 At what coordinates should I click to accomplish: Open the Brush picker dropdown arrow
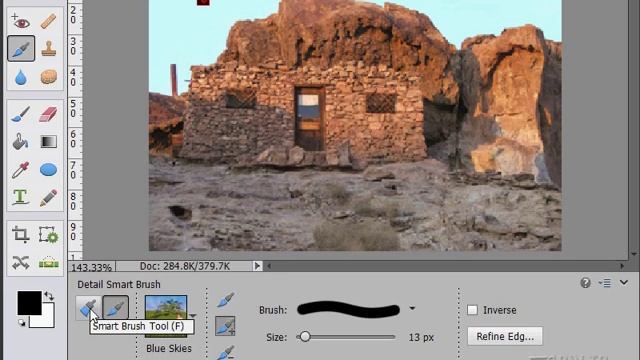[x=412, y=309]
